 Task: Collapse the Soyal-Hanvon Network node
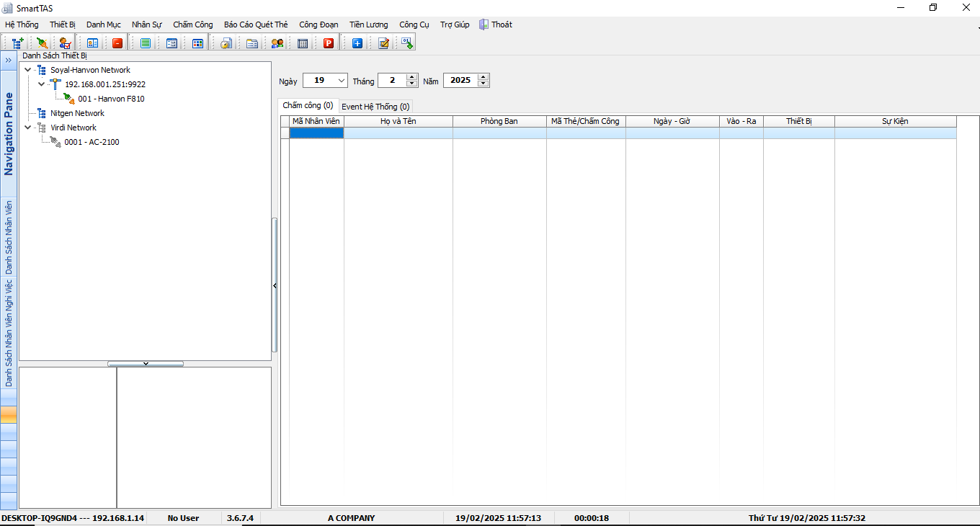coord(28,70)
